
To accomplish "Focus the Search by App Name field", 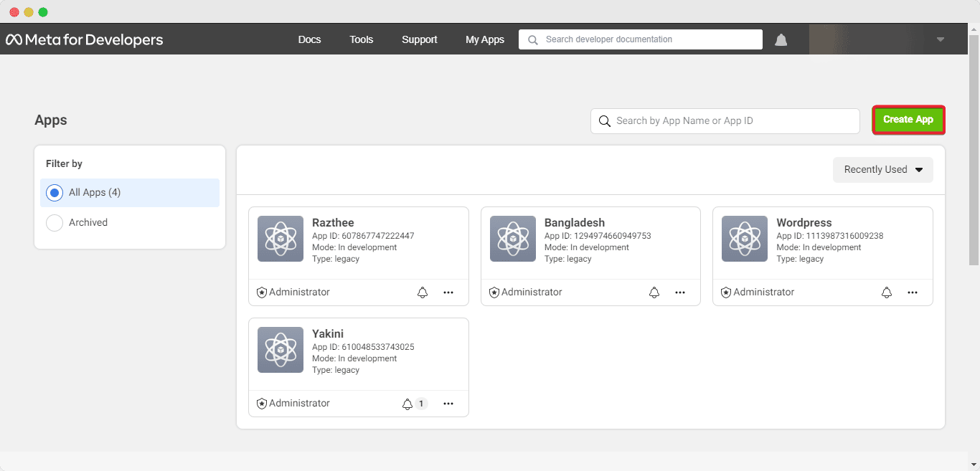I will [725, 121].
